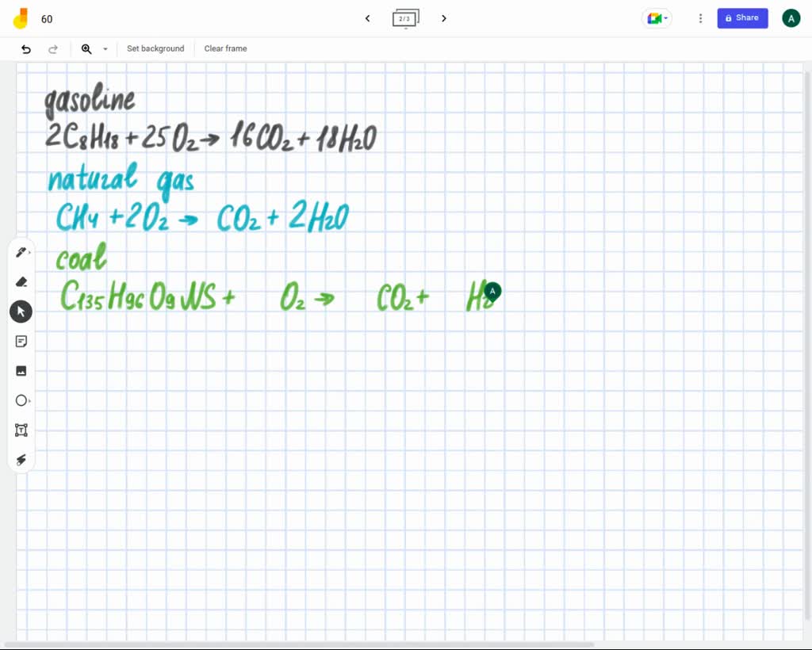Image resolution: width=812 pixels, height=650 pixels.
Task: Click the Redo arrow
Action: pyautogui.click(x=53, y=48)
